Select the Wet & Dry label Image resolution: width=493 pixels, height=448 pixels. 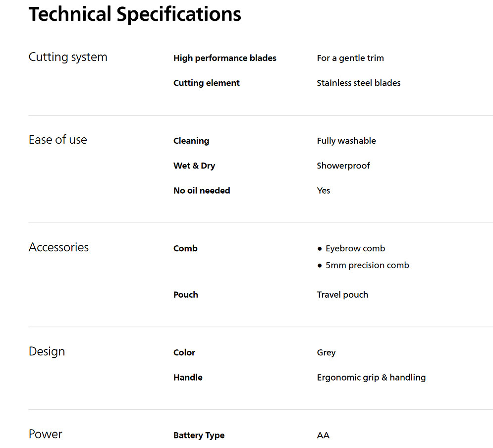(194, 166)
